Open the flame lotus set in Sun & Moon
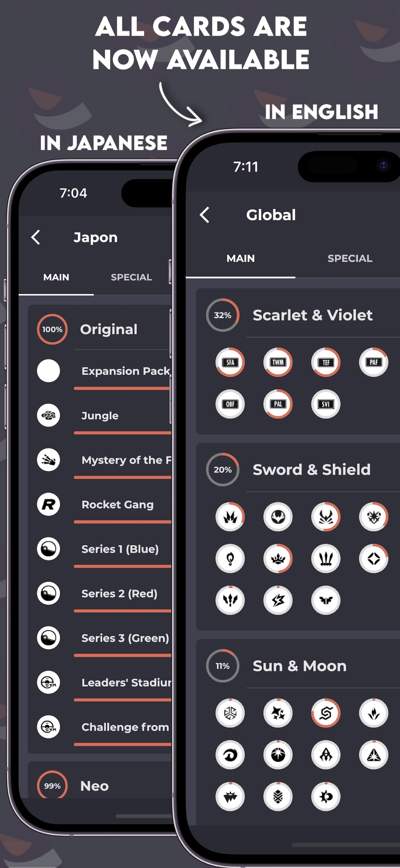400x868 pixels. coord(374,713)
